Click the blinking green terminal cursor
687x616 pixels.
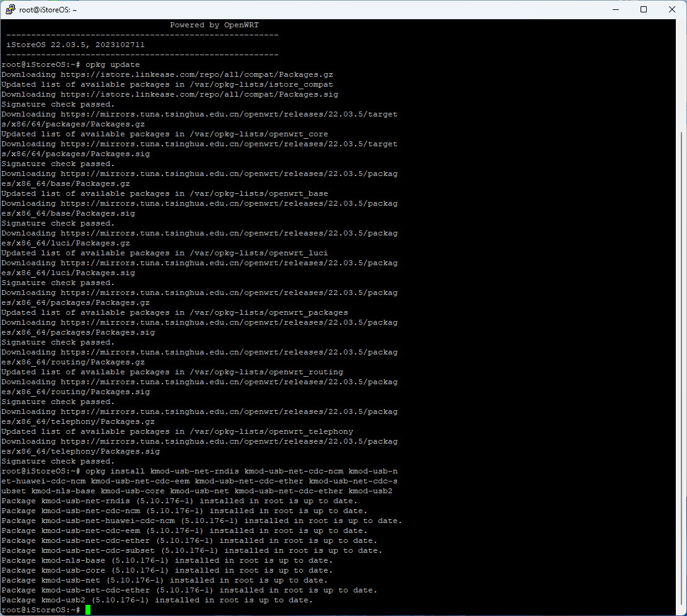point(87,609)
